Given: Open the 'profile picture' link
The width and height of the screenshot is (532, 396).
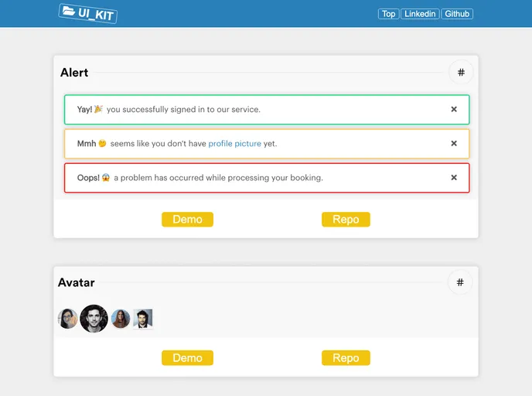Looking at the screenshot, I should 234,144.
